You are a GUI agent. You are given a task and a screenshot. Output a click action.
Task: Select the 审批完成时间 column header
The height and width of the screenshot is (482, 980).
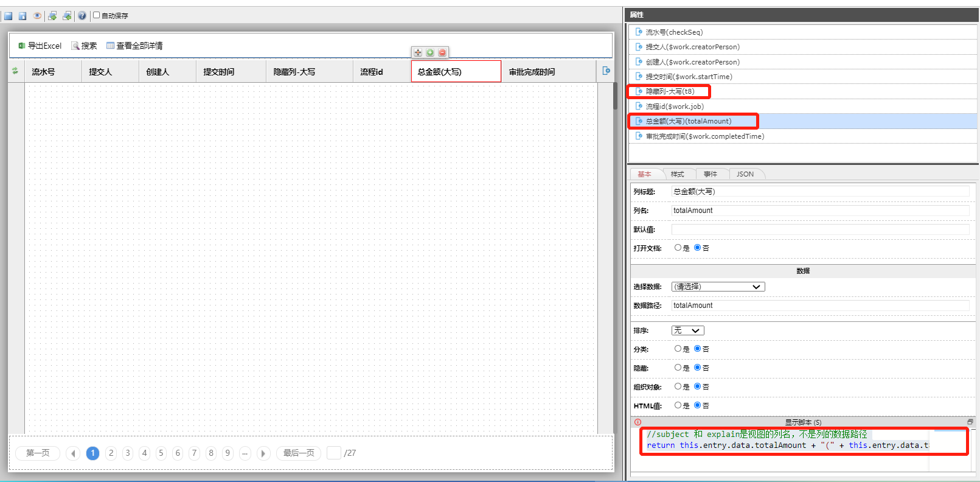tap(549, 71)
